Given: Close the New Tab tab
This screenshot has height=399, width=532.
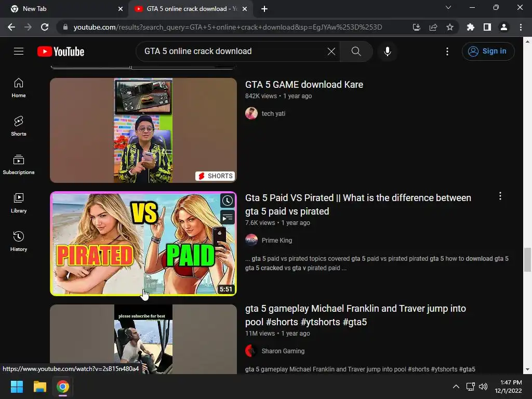Looking at the screenshot, I should (121, 9).
